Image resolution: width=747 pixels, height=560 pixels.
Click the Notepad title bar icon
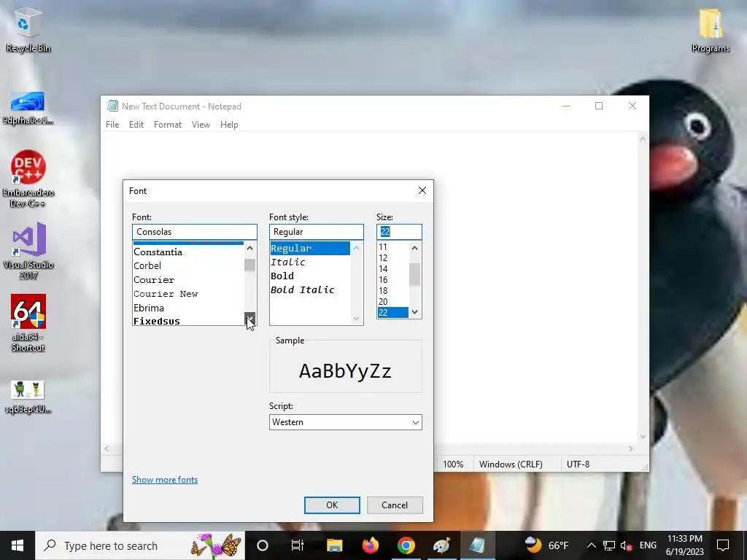(x=112, y=106)
